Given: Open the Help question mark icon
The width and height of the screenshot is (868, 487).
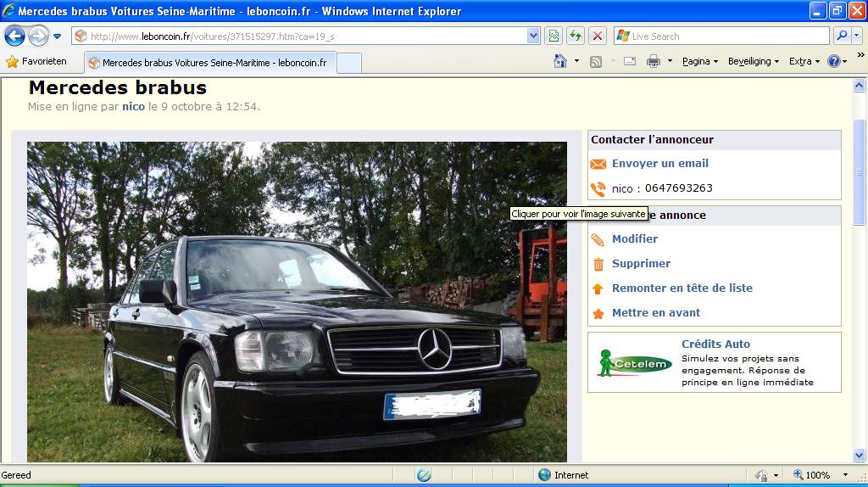Looking at the screenshot, I should click(x=834, y=61).
